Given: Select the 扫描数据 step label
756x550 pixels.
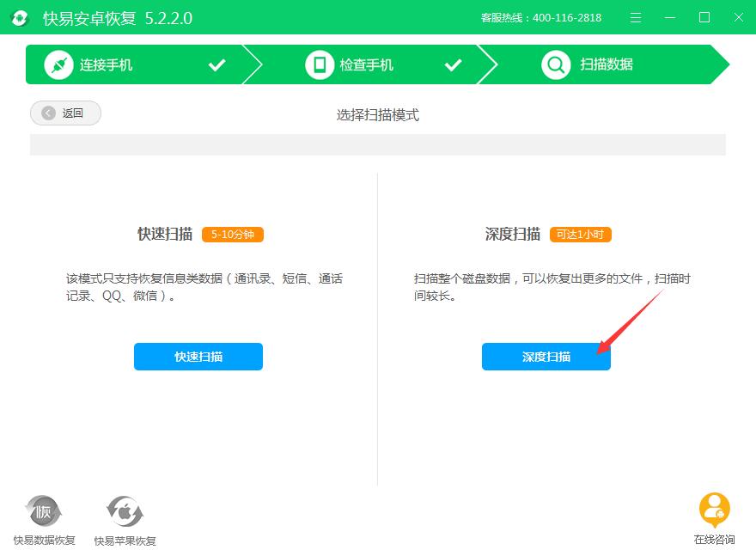Looking at the screenshot, I should (x=607, y=65).
